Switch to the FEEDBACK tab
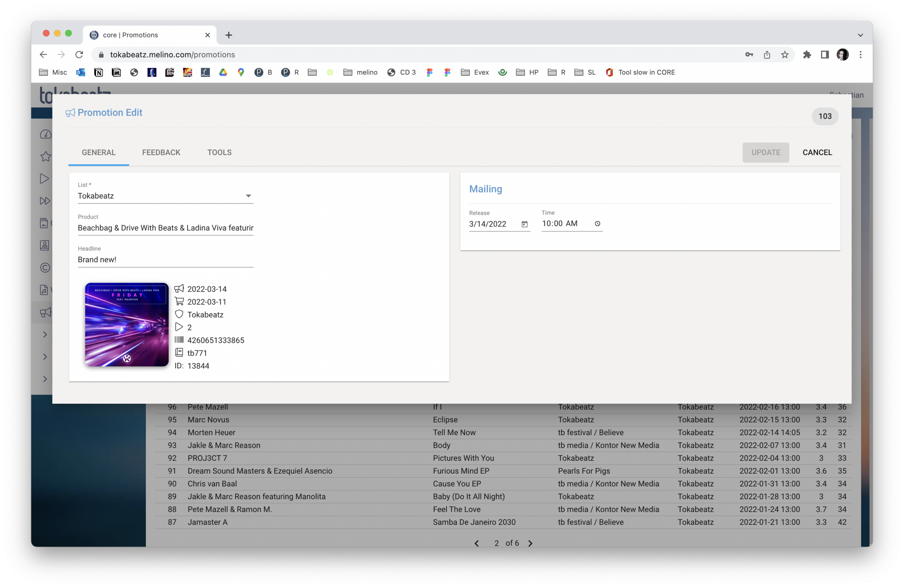904x588 pixels. 161,152
